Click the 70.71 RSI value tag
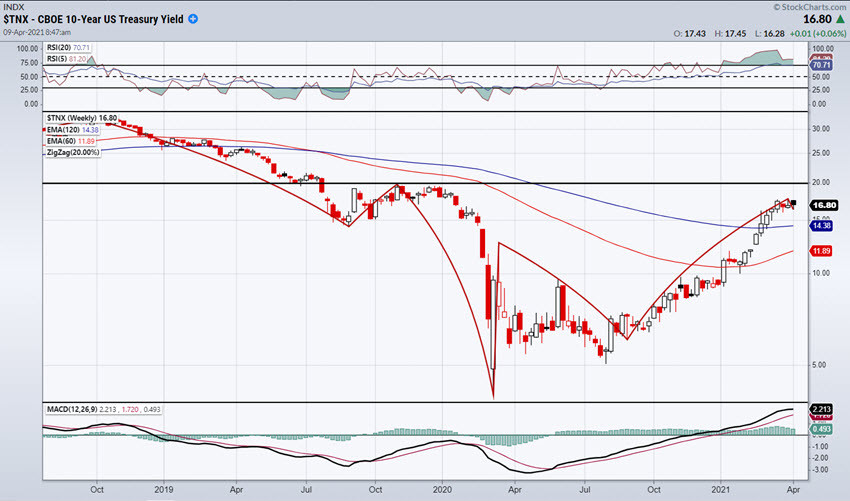The width and height of the screenshot is (850, 501). 821,65
